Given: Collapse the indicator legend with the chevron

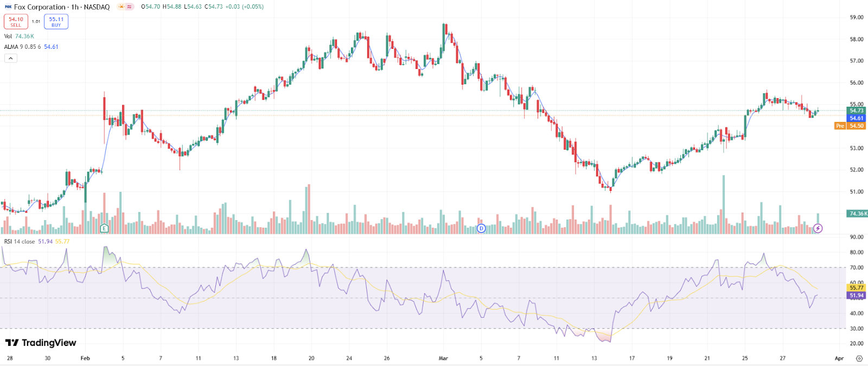Looking at the screenshot, I should [x=10, y=58].
